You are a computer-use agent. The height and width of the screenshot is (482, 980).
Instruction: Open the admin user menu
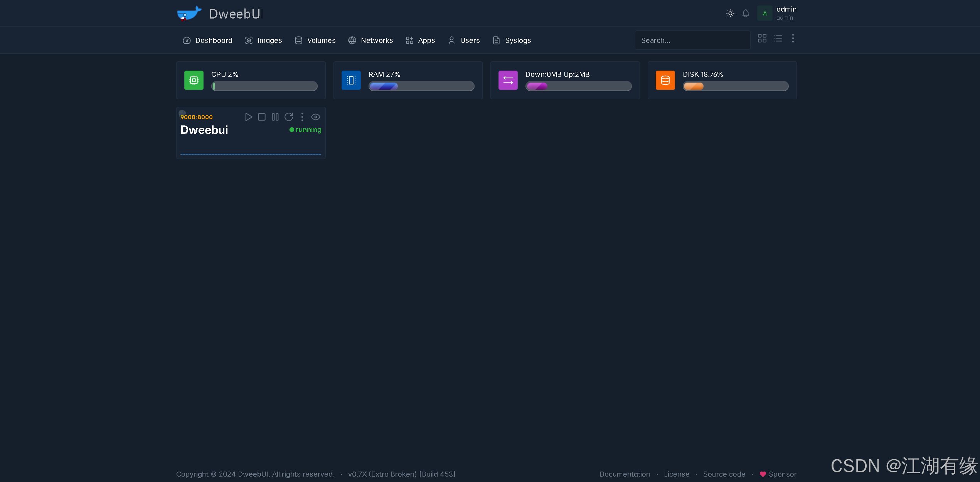[777, 14]
